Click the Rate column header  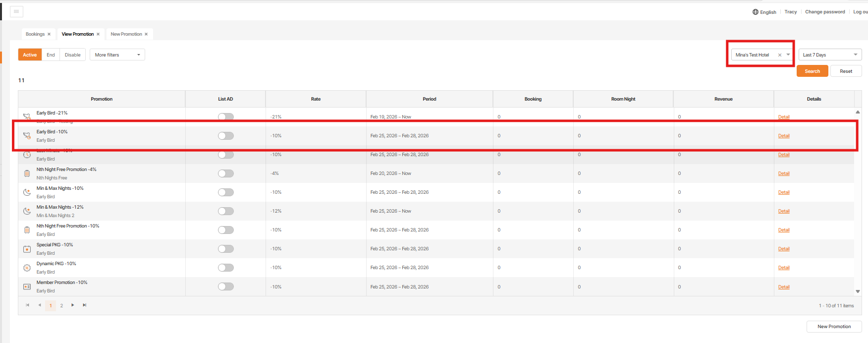pyautogui.click(x=316, y=99)
